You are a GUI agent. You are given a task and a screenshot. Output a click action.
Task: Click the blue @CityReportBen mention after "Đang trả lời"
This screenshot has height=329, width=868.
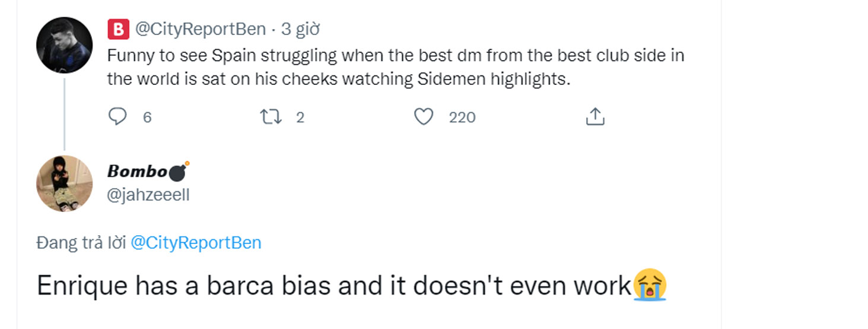click(x=195, y=243)
